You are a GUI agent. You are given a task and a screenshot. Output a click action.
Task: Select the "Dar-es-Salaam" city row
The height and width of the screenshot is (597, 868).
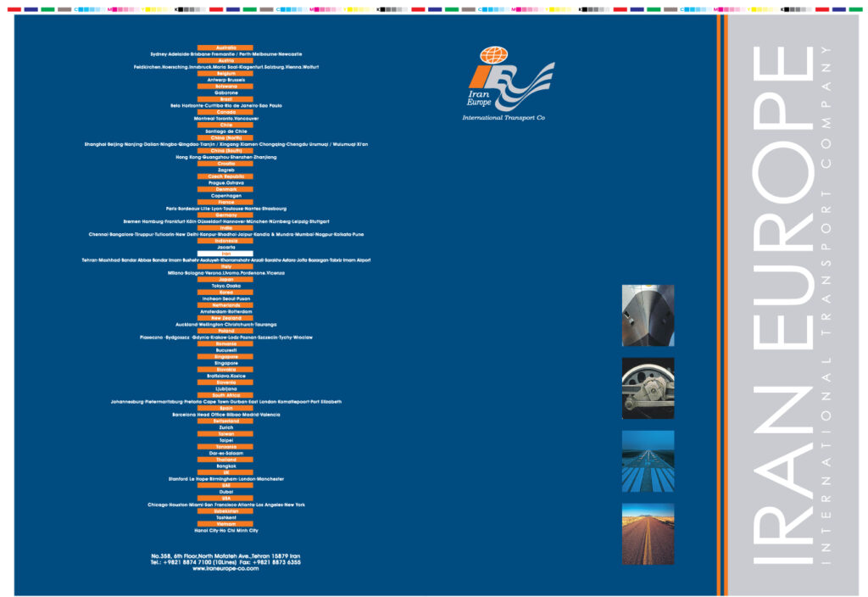pos(225,453)
